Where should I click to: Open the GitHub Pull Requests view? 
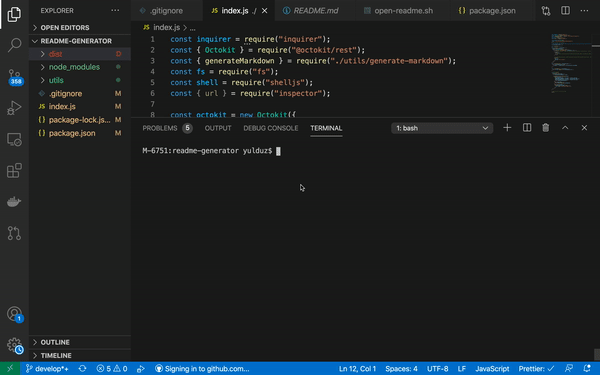point(14,233)
